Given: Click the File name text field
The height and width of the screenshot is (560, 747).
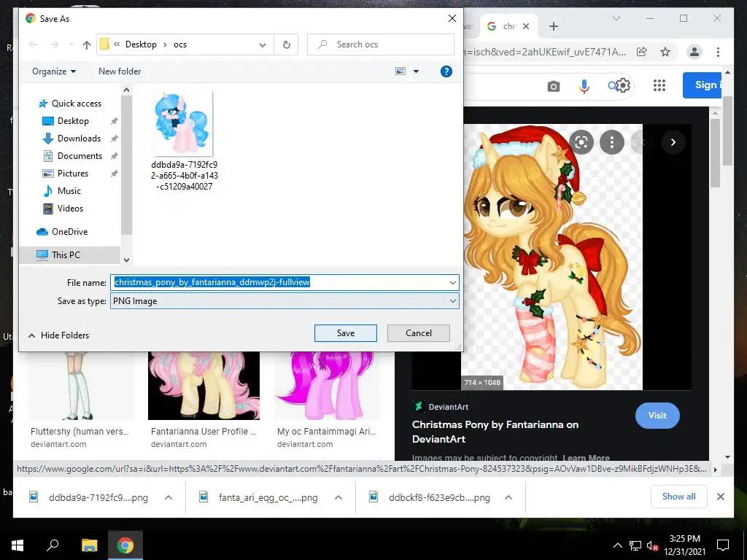Looking at the screenshot, I should [280, 282].
